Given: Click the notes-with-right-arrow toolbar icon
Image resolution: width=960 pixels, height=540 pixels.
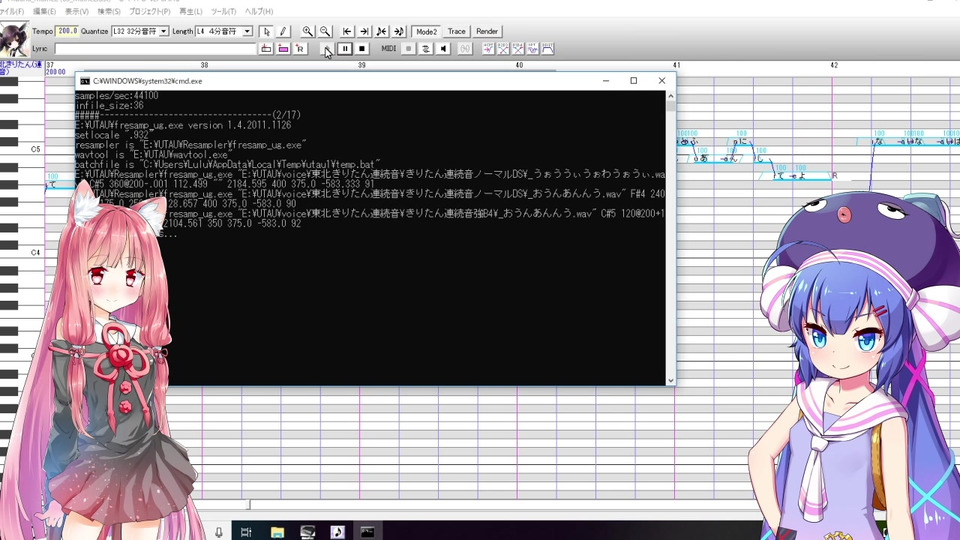Looking at the screenshot, I should pyautogui.click(x=399, y=31).
